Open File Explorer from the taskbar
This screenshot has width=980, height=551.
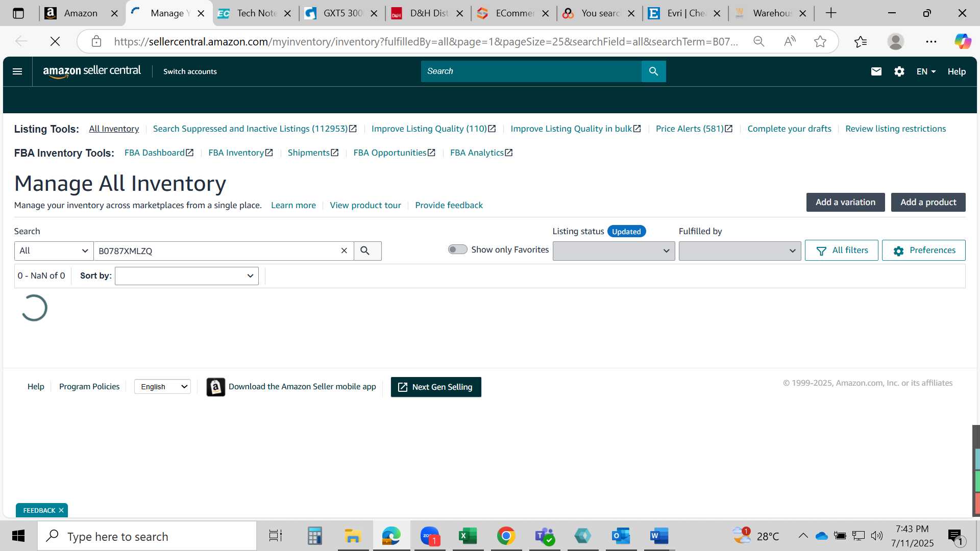tap(353, 536)
